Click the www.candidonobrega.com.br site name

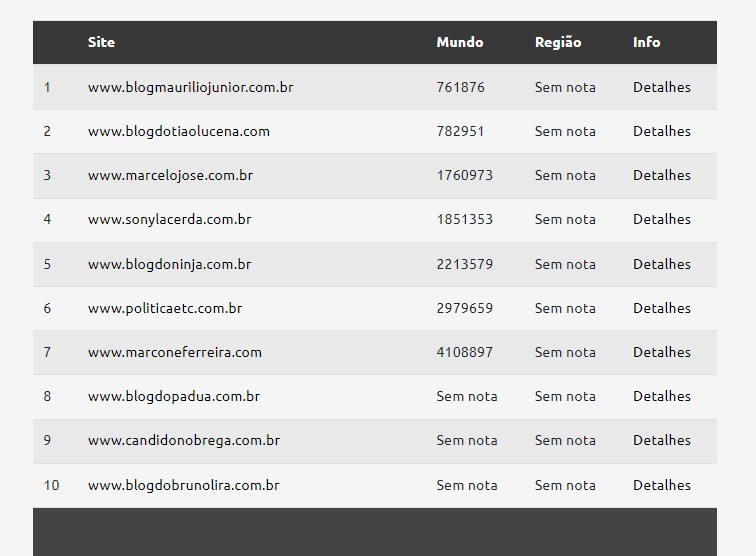coord(184,441)
